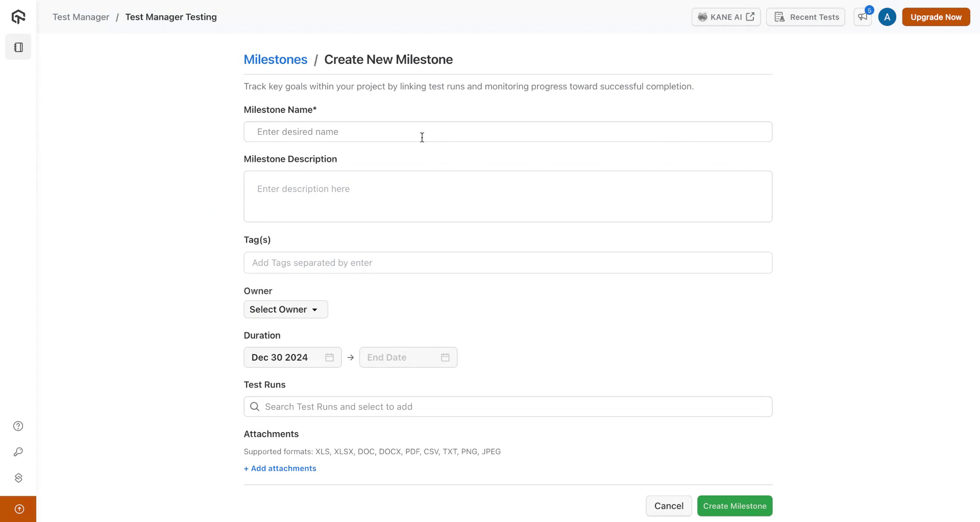The height and width of the screenshot is (522, 980).
Task: Open the End Date picker field
Action: (x=398, y=358)
